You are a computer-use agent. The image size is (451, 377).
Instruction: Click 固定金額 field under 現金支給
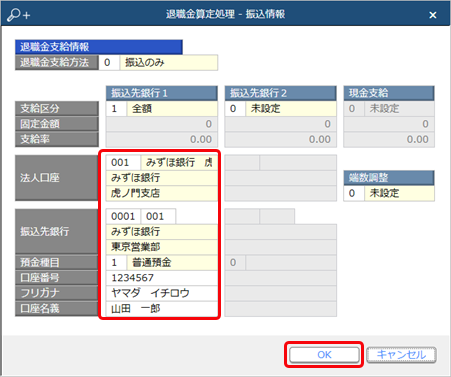tap(389, 124)
